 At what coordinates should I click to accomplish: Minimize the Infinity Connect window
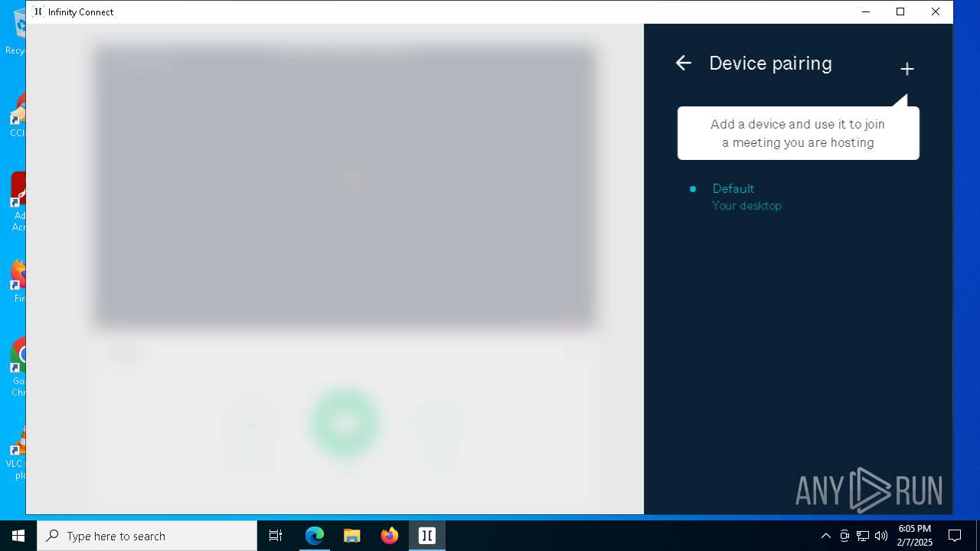[866, 11]
